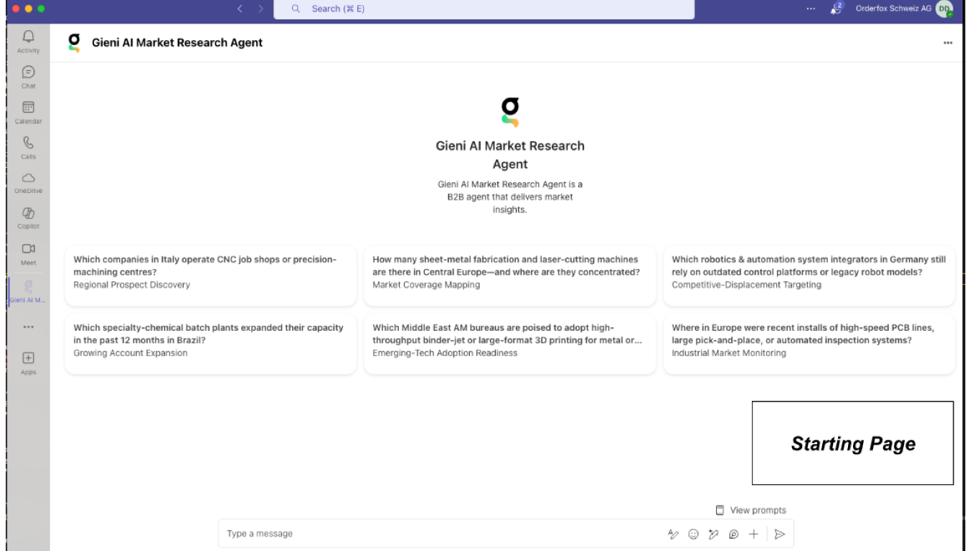Open the Activity bell in sidebar
980x551 pixels.
pos(28,42)
